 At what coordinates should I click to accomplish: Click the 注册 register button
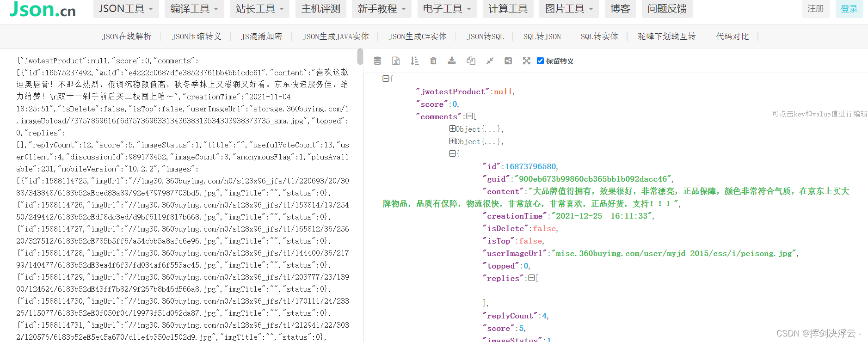coord(816,9)
